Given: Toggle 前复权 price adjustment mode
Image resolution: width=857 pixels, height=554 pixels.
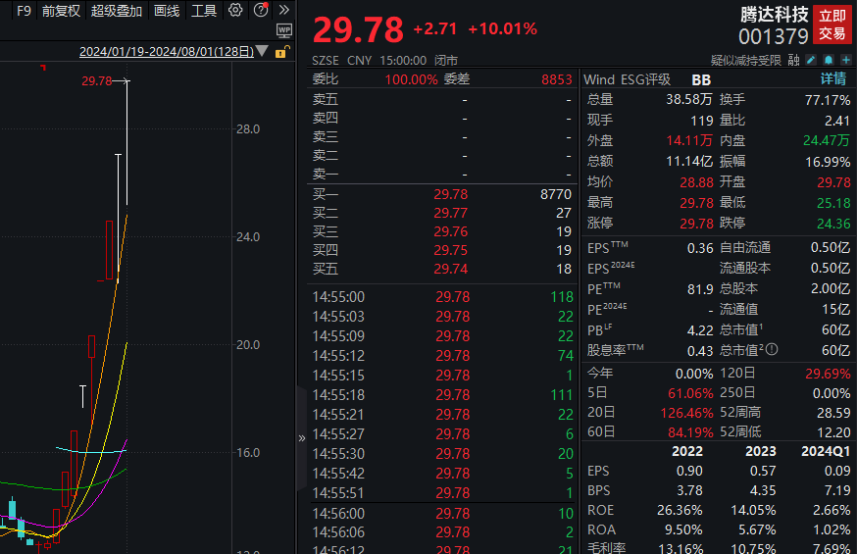Looking at the screenshot, I should click(x=61, y=11).
